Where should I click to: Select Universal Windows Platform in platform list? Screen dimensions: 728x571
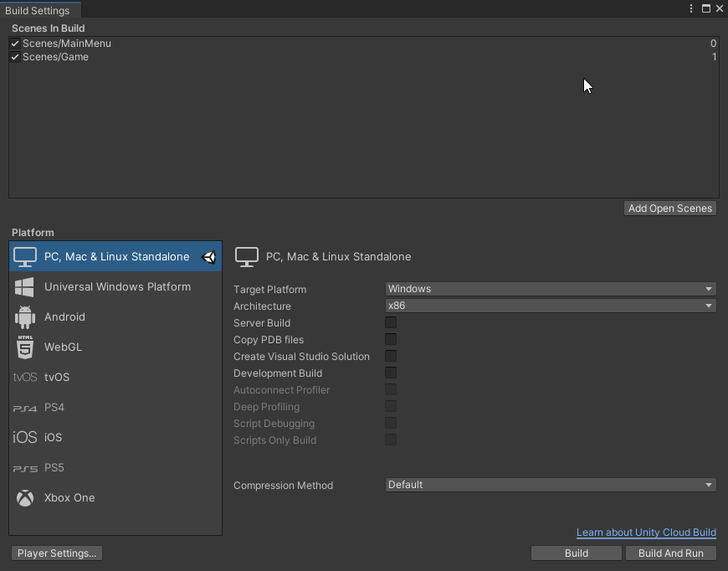[x=115, y=287]
